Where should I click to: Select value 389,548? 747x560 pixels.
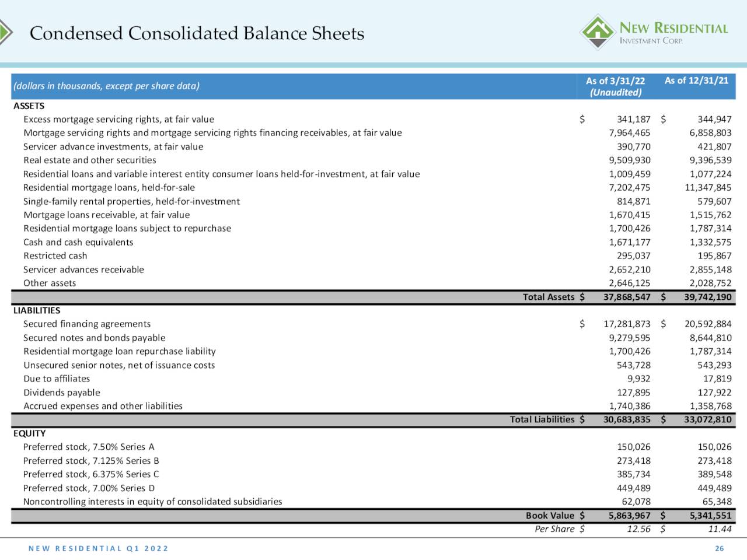tap(714, 474)
